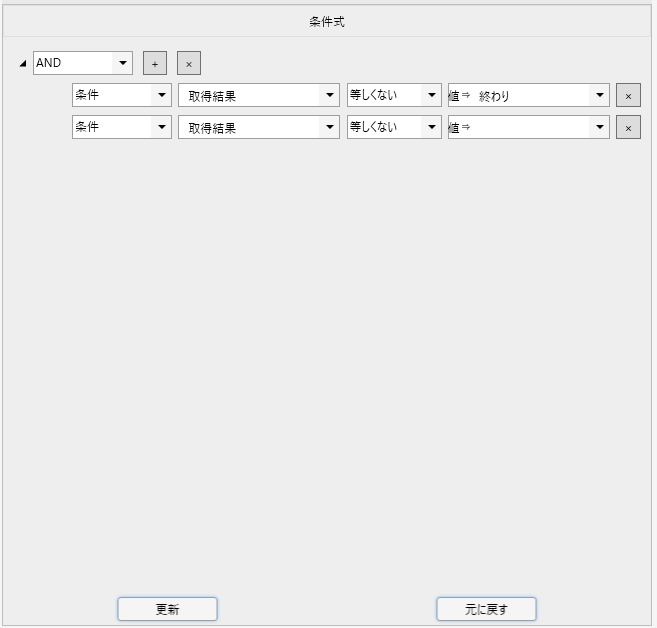657x628 pixels.
Task: Open the value dropdown showing 終わり
Action: point(599,96)
